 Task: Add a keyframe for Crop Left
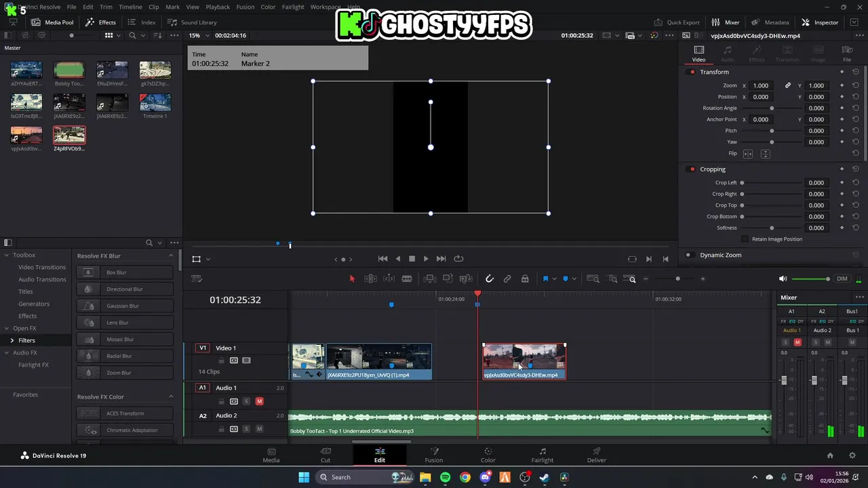(x=842, y=182)
